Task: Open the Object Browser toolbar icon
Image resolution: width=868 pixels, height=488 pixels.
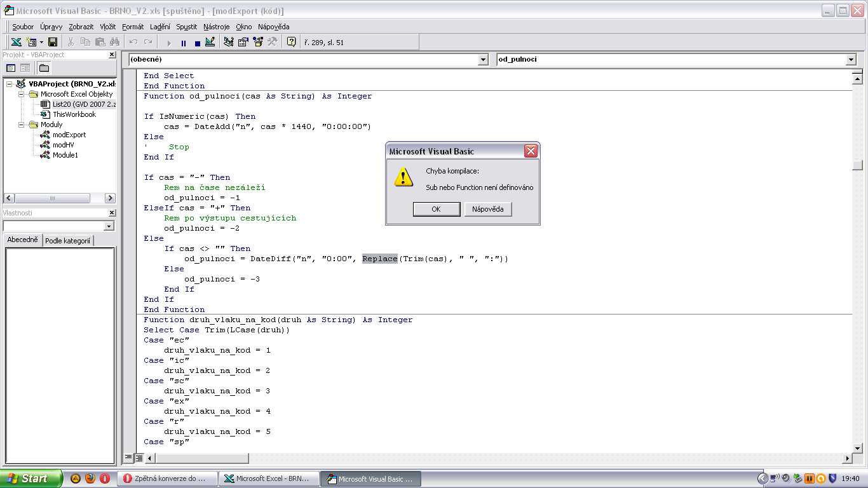Action: pos(258,42)
